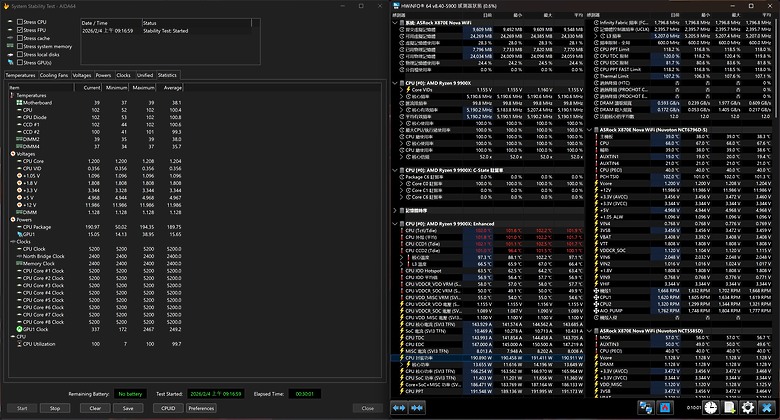780x420 pixels.
Task: Switch to the Clocks tab
Action: click(x=123, y=75)
